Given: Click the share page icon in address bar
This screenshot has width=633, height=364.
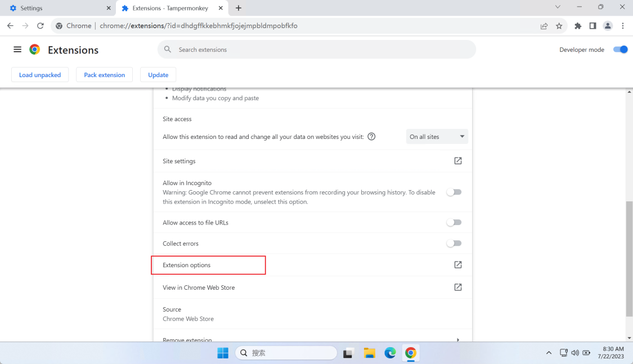Looking at the screenshot, I should [544, 26].
